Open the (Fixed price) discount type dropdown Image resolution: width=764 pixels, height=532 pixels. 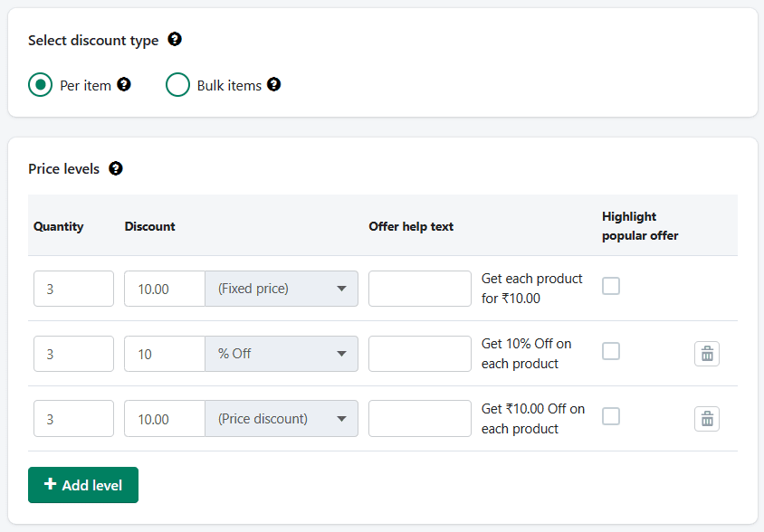click(x=282, y=289)
